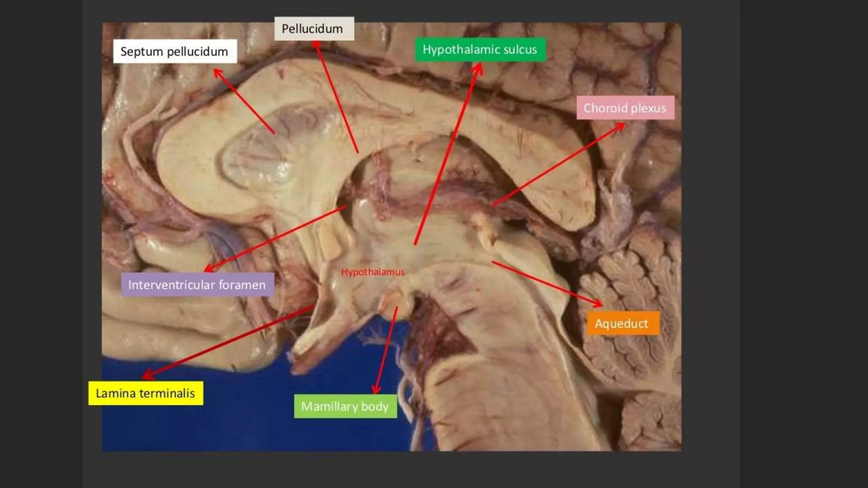Click the arrowhead pointing to Choroid plexus
Image resolution: width=868 pixels, height=488 pixels.
[x=620, y=125]
